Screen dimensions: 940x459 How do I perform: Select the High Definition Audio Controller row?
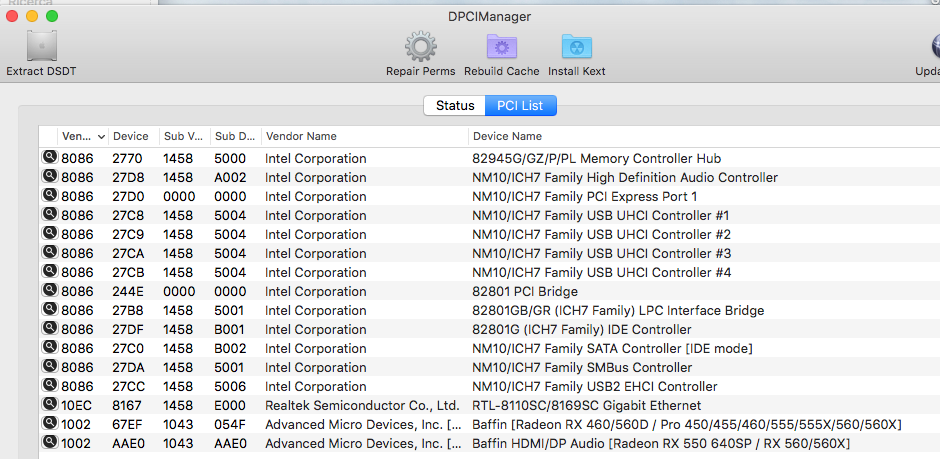tap(489, 177)
